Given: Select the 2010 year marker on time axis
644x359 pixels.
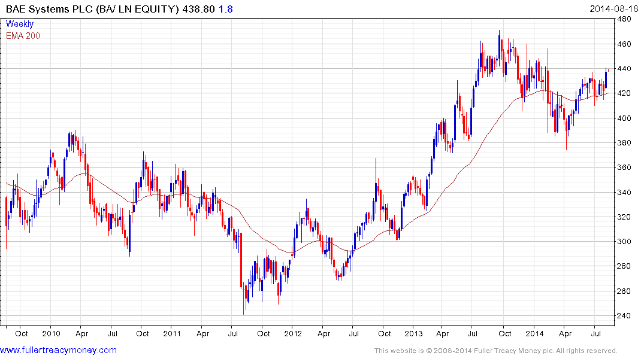Looking at the screenshot, I should point(50,333).
